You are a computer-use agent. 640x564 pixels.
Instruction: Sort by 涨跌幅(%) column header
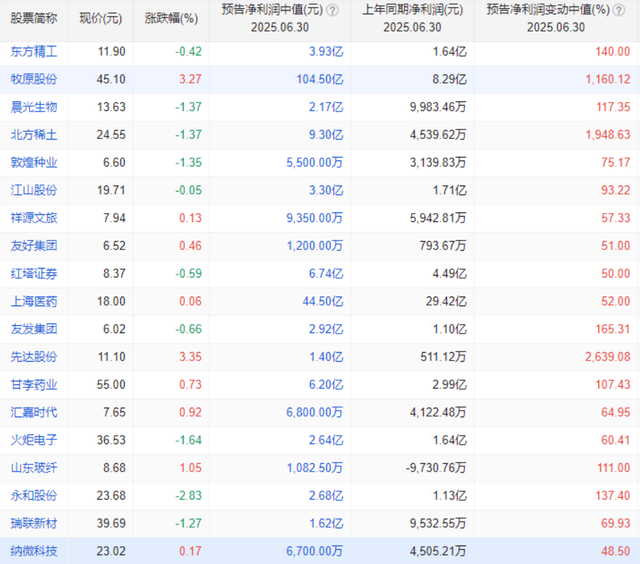pos(171,19)
